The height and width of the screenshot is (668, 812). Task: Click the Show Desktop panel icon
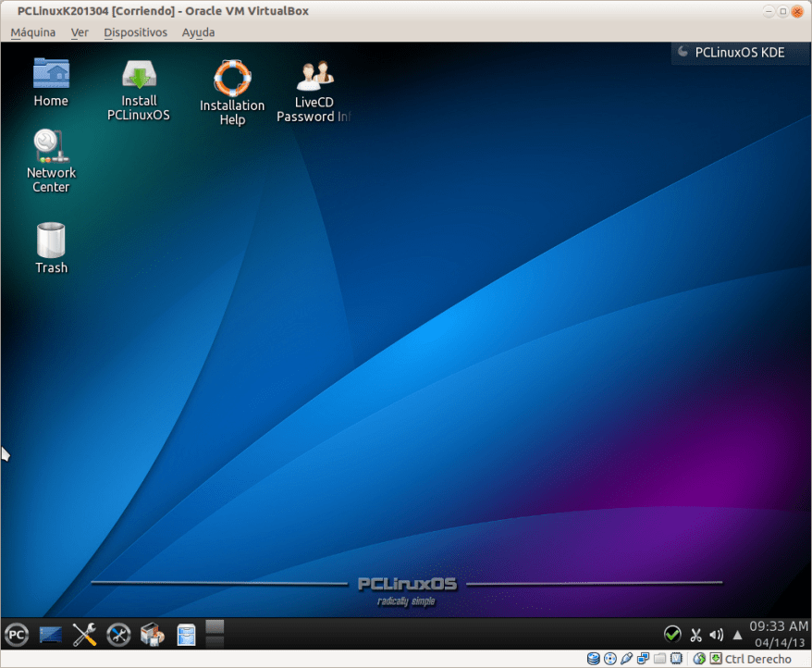[51, 635]
